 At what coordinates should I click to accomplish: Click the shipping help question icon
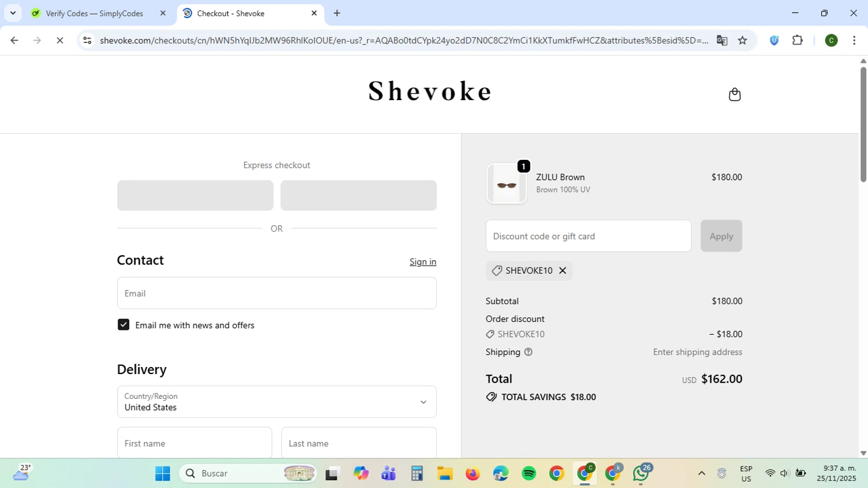pos(528,352)
